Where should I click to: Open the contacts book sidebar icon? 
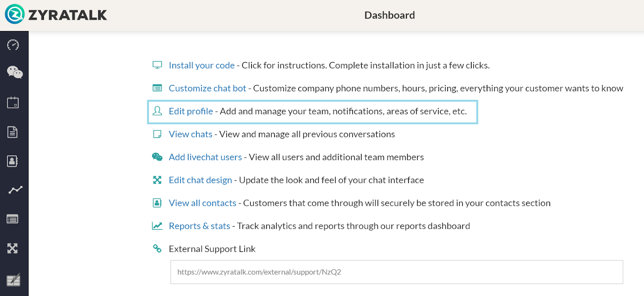[12, 161]
